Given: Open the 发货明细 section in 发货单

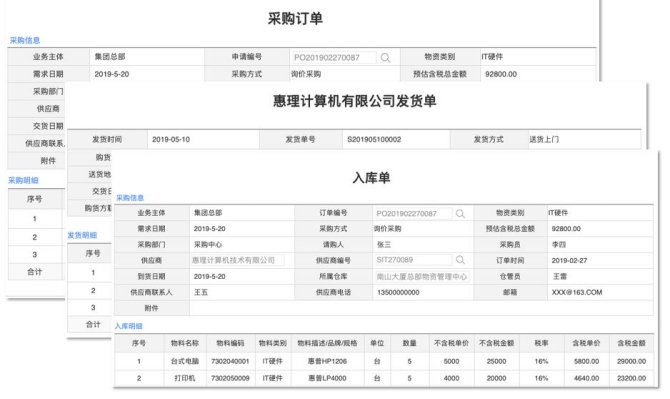Looking at the screenshot, I should 82,235.
